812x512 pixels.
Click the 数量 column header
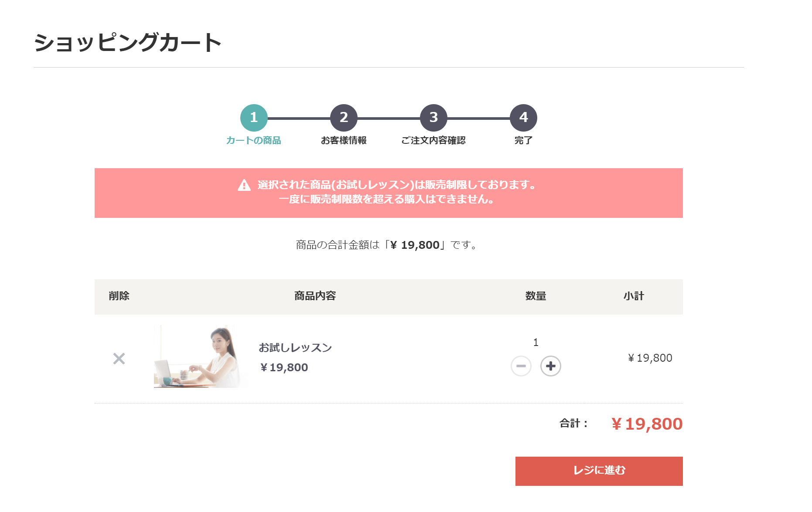536,296
